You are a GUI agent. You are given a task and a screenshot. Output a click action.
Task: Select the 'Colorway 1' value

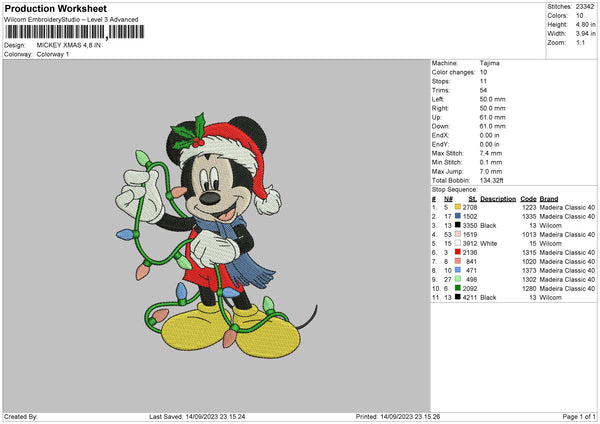tap(53, 54)
